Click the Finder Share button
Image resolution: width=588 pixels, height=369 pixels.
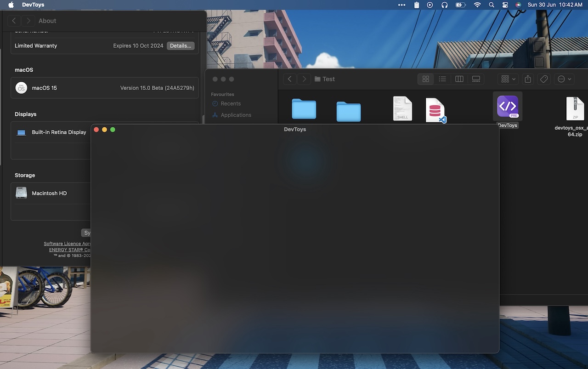528,79
